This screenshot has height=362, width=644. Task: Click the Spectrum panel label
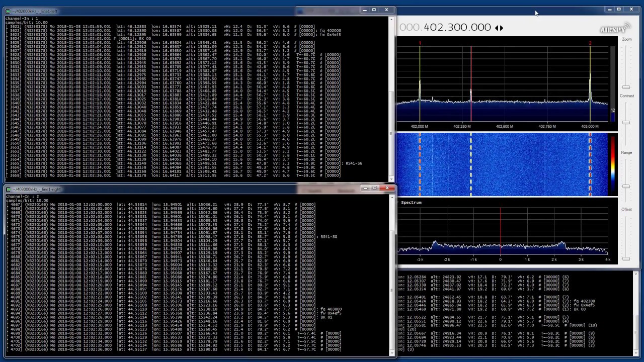tap(411, 202)
